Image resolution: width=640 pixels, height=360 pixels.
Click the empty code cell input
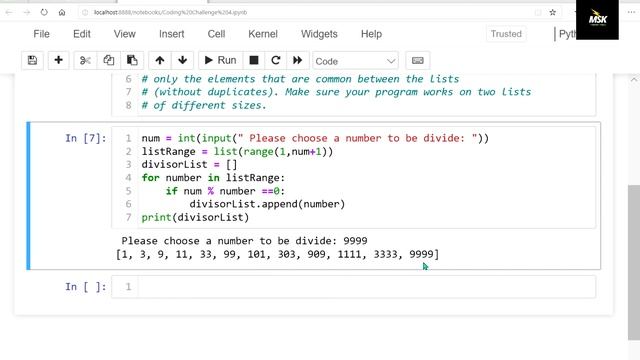(367, 287)
